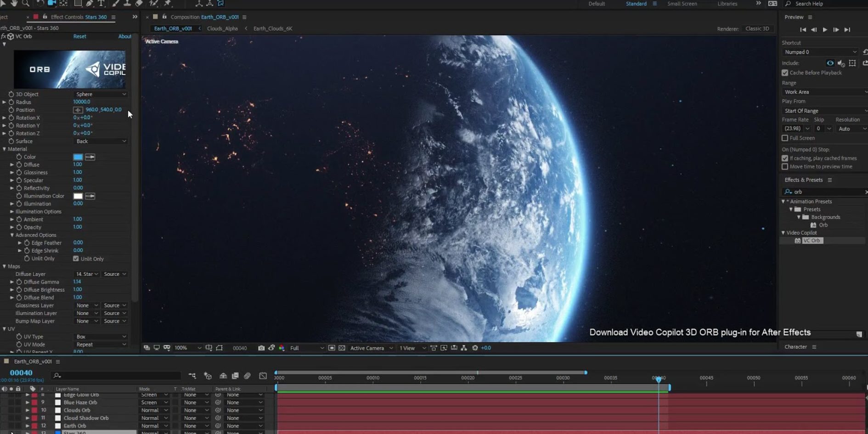Click Show Channel color management icon
The height and width of the screenshot is (434, 868).
point(282,348)
